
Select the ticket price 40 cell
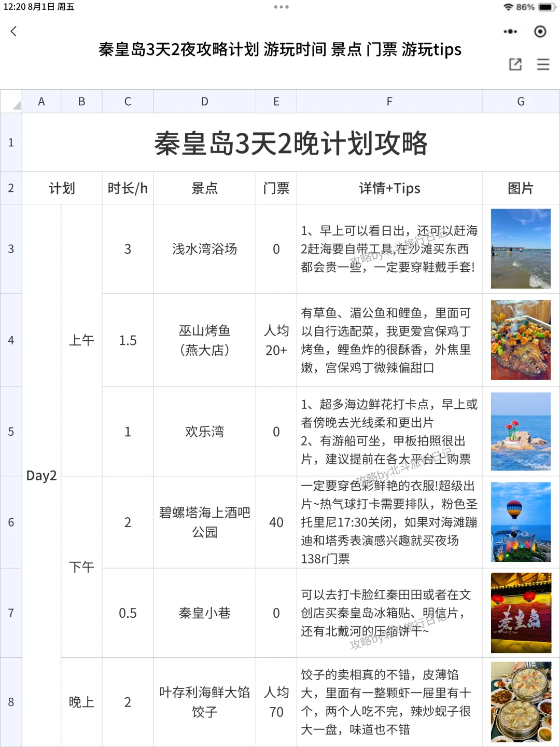tap(276, 522)
